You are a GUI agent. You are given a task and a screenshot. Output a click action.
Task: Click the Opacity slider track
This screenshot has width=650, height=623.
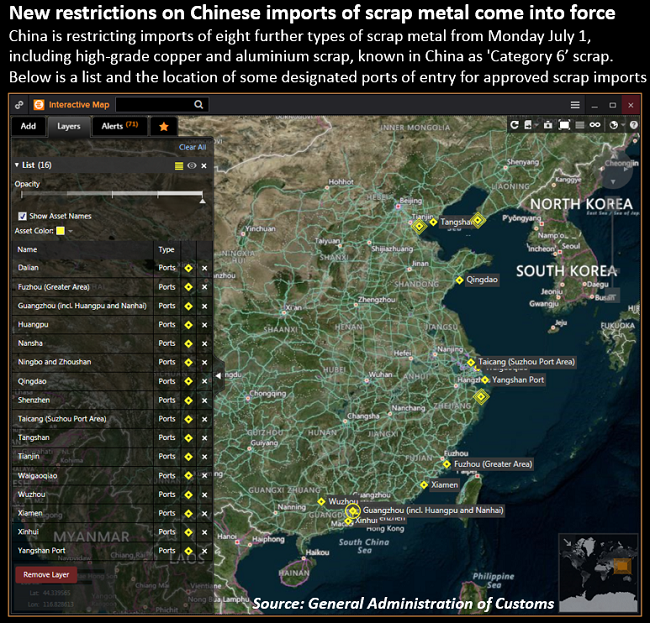point(110,194)
